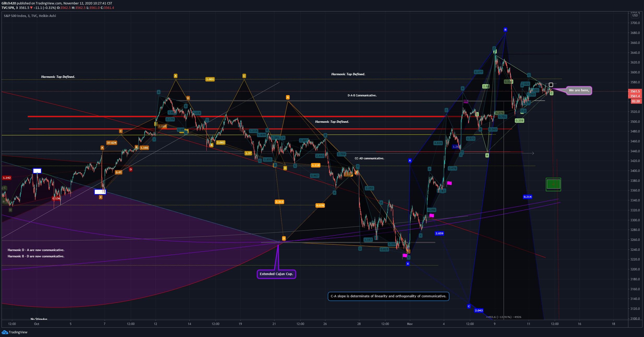Click the TradingView logo at bottom left

pos(15,332)
